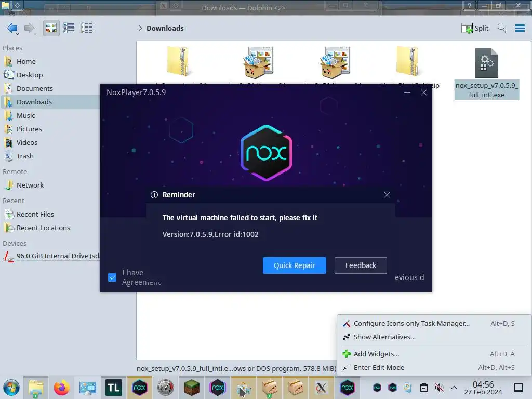The width and height of the screenshot is (532, 399).
Task: Open Dolphin window help button
Action: point(470,5)
